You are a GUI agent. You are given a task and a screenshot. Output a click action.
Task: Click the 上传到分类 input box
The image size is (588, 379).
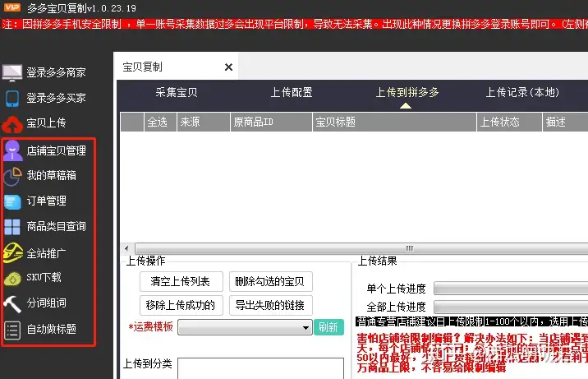pos(260,368)
